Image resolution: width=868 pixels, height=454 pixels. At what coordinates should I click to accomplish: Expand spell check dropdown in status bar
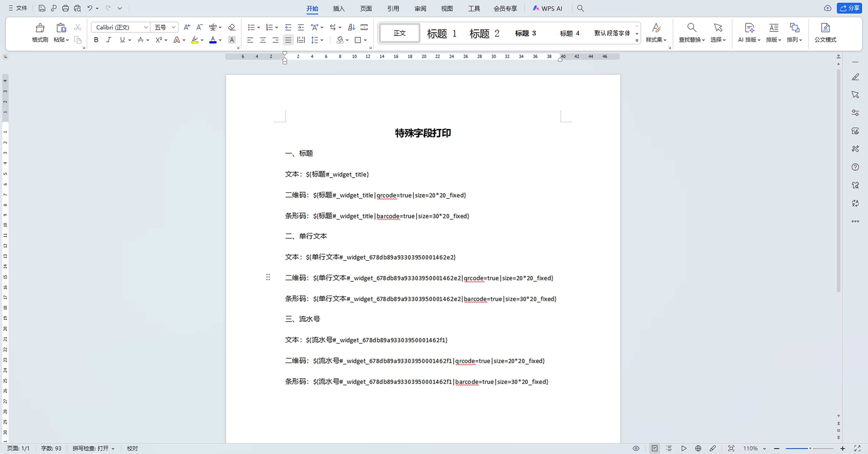click(x=113, y=449)
